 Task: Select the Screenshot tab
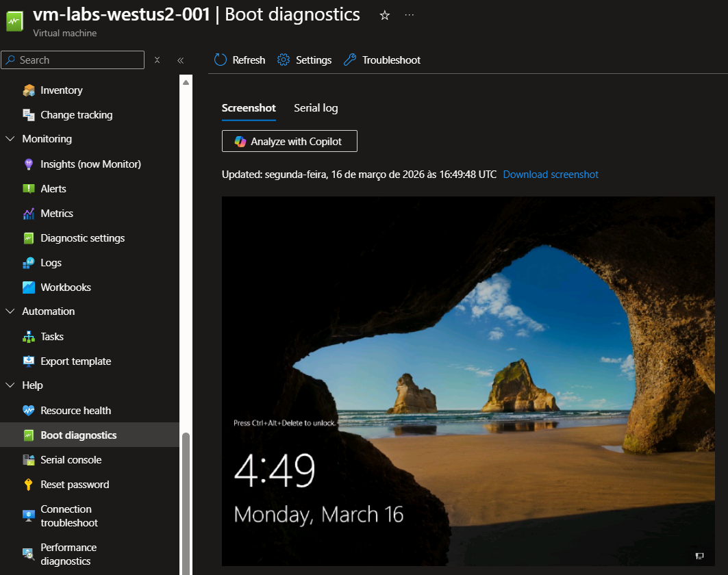(249, 108)
